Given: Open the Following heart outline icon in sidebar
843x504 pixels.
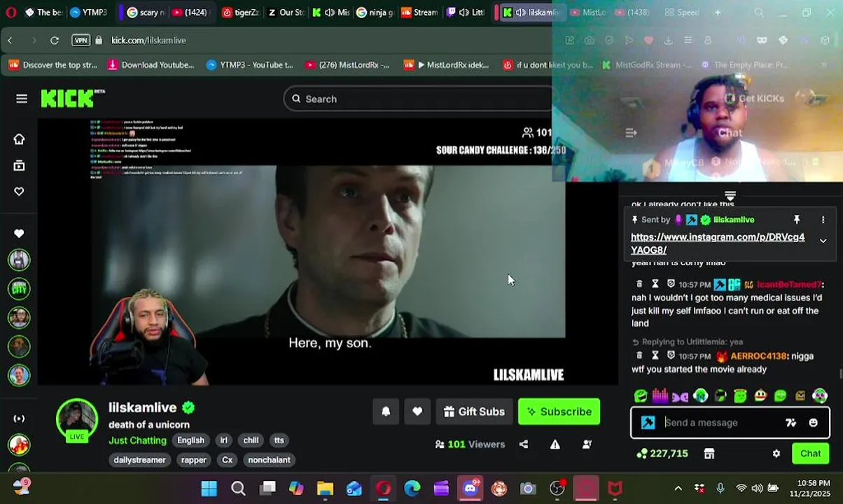Looking at the screenshot, I should [19, 192].
